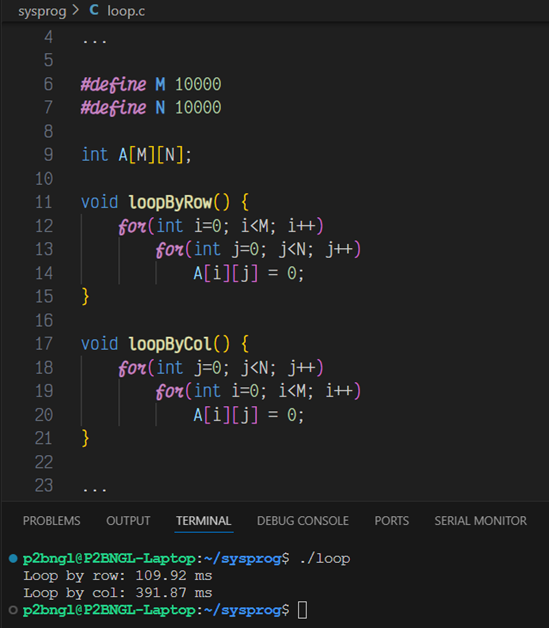
Task: Click the terminal cursor at the last prompt
Action: tap(303, 610)
